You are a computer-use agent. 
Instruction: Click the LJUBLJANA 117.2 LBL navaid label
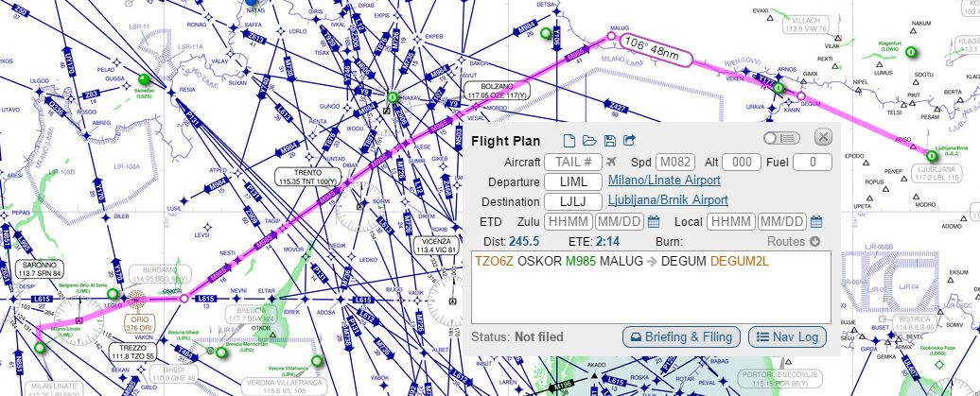pyautogui.click(x=936, y=173)
